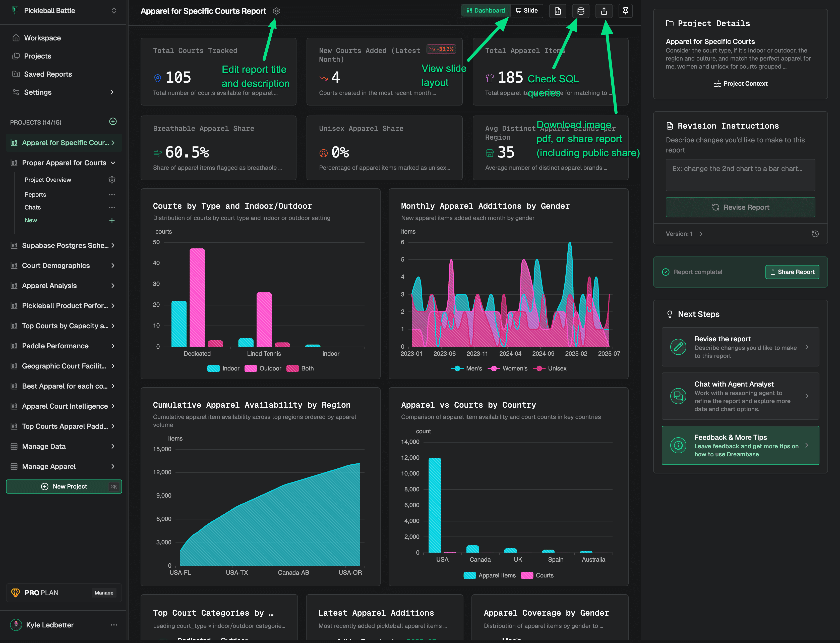Click the share/export icon in toolbar
Viewport: 840px width, 643px height.
coord(604,11)
